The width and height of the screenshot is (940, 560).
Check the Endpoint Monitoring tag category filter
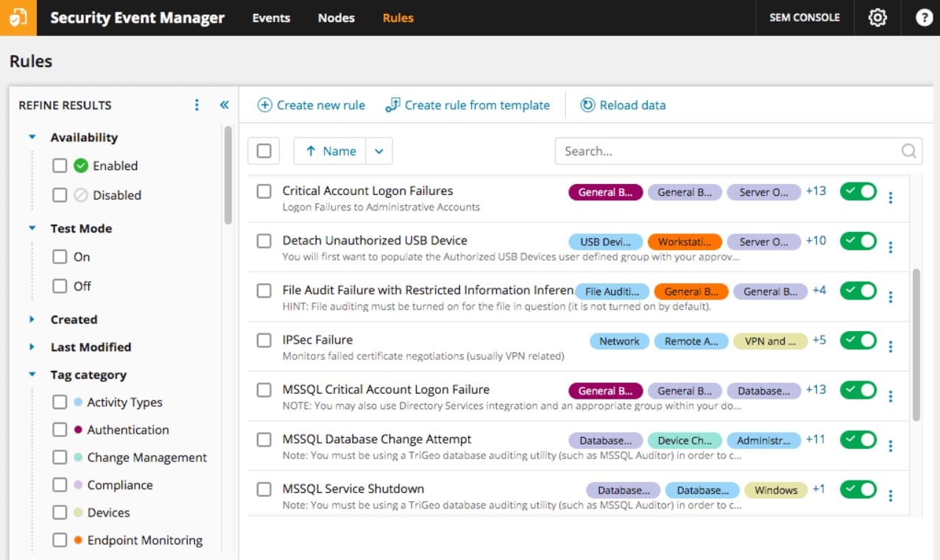[60, 541]
